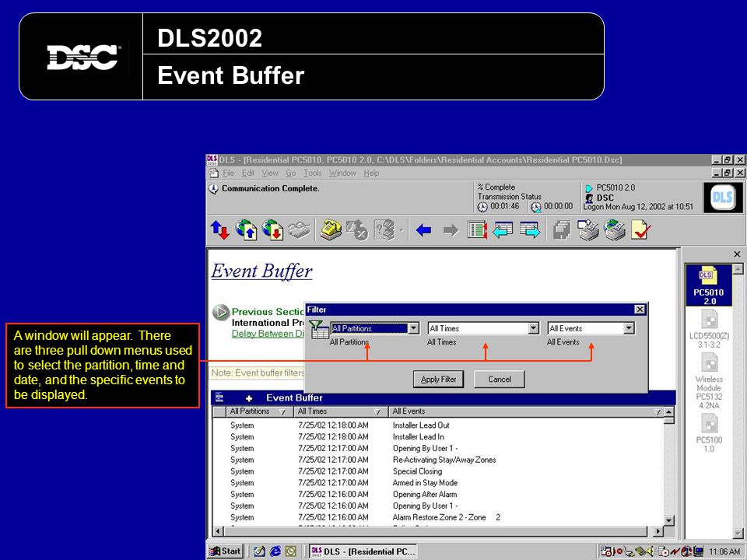Click the Previous Section link

click(267, 312)
